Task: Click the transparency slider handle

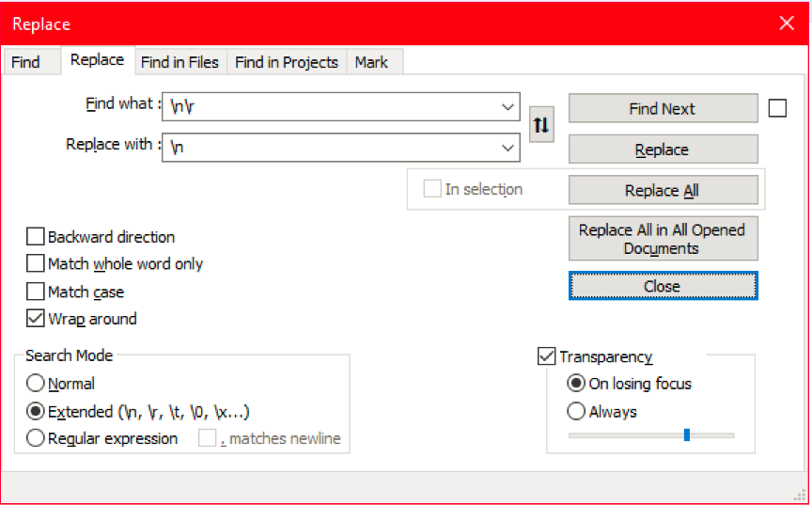Action: point(687,434)
